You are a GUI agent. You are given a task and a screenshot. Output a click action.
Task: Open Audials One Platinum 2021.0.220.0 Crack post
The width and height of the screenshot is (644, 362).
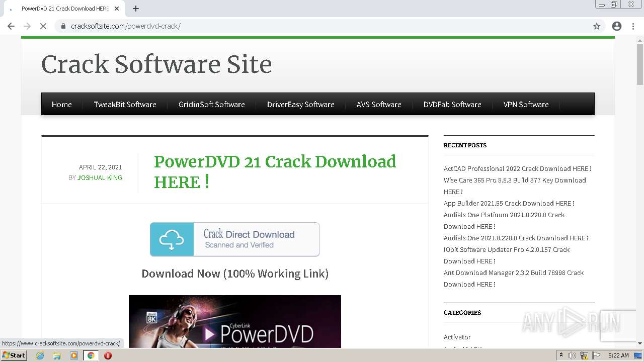(x=504, y=220)
